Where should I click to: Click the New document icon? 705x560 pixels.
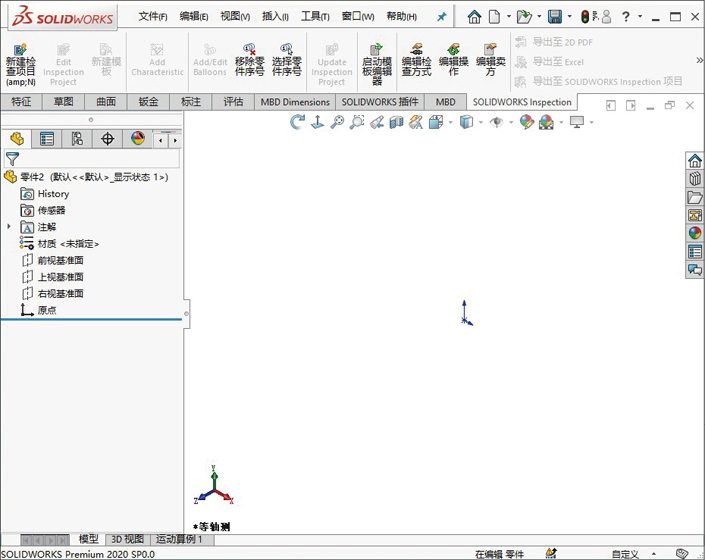494,17
